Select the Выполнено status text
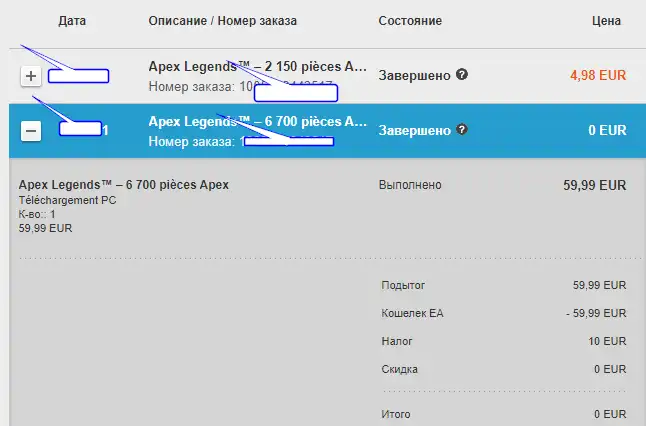The width and height of the screenshot is (646, 426). pyautogui.click(x=410, y=185)
